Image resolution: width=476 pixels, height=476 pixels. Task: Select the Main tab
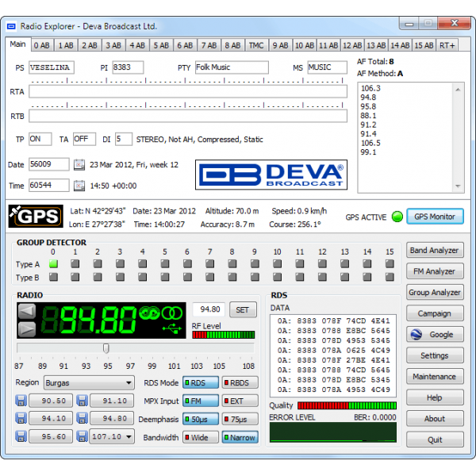18,44
